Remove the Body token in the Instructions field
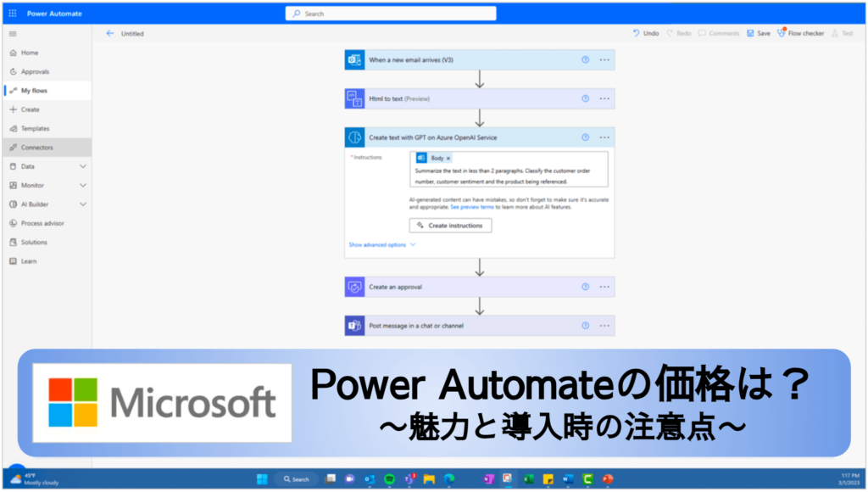Viewport: 868px width, 492px height. point(448,158)
